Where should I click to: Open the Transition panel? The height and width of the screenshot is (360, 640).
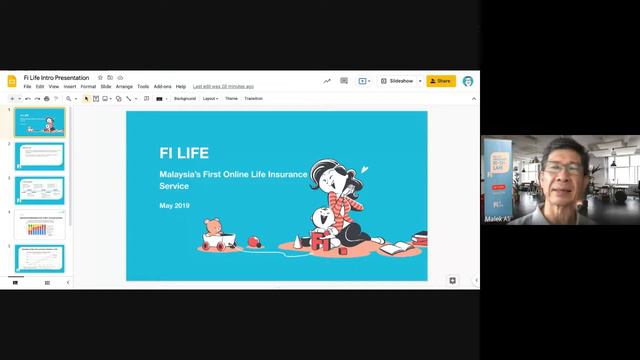253,99
